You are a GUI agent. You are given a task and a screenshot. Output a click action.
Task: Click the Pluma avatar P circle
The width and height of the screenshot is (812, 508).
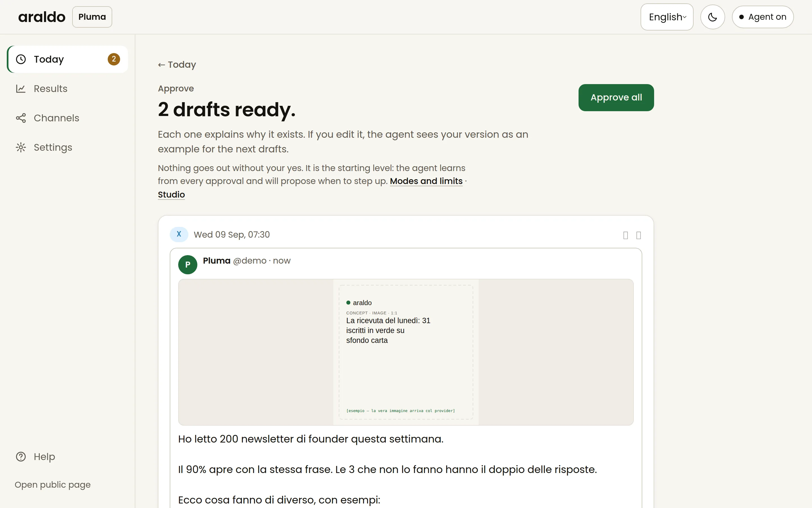tap(187, 265)
